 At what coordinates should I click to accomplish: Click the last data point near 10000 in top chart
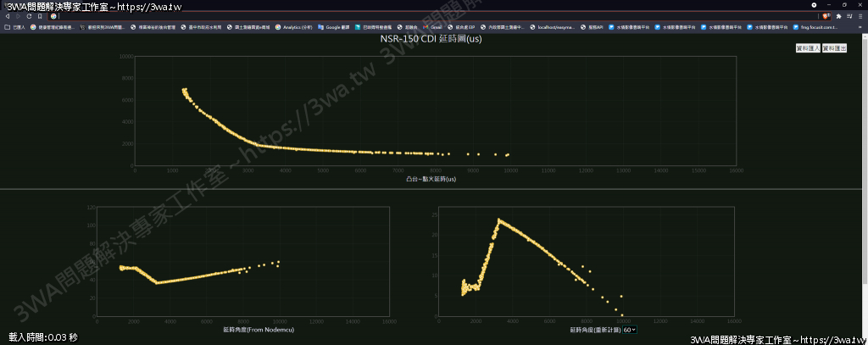tap(507, 155)
